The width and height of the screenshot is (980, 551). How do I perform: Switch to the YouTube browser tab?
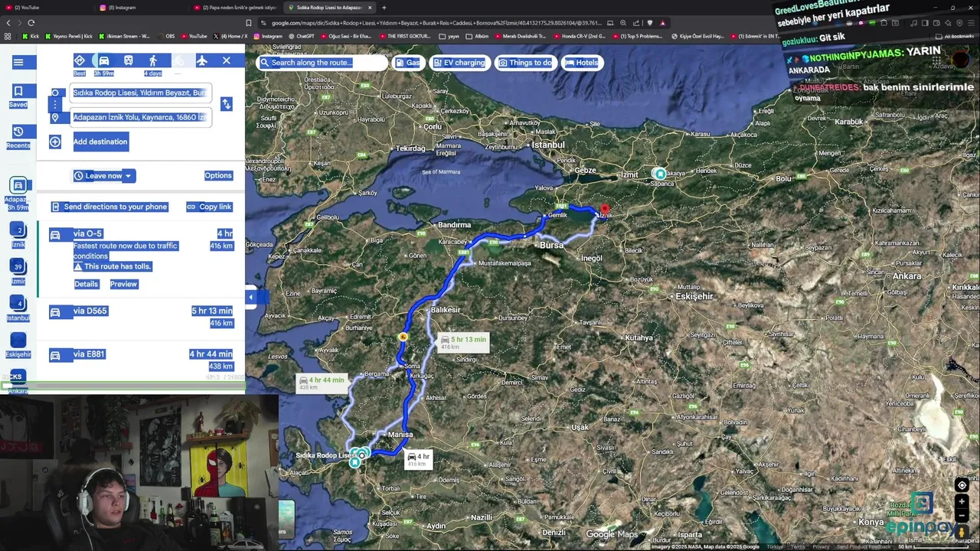44,8
